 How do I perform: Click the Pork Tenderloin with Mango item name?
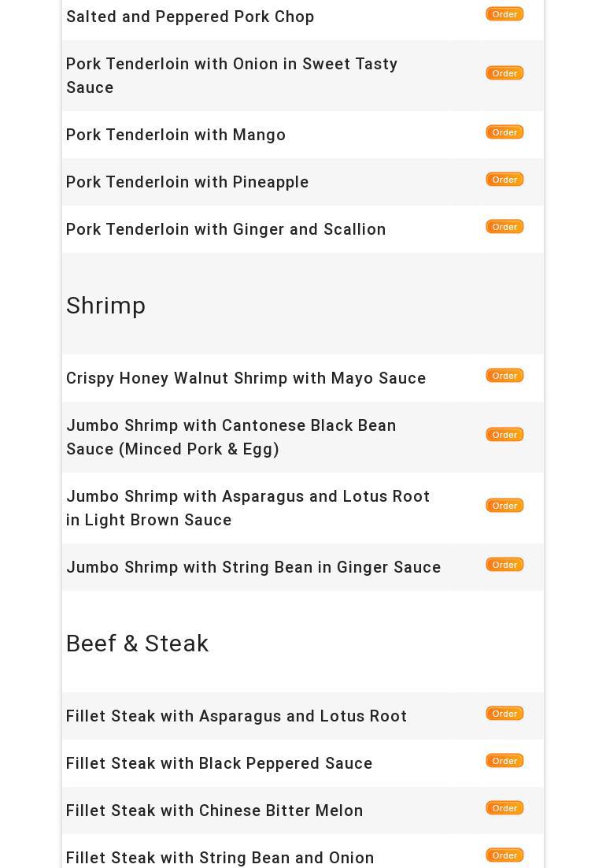click(x=176, y=135)
